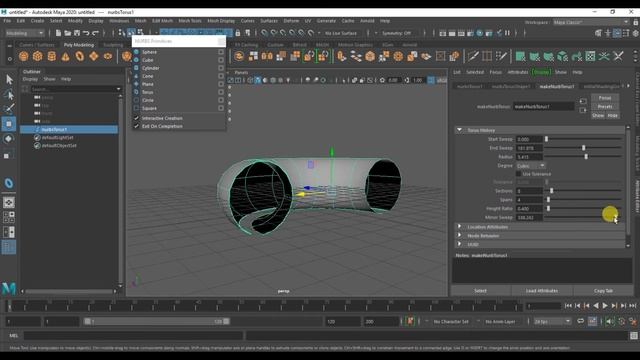This screenshot has height=360, width=640.
Task: Click the Maya logo below the toolbox
Action: coord(9,289)
